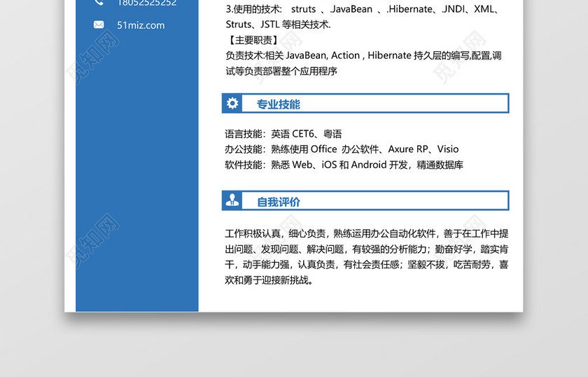588x377 pixels.
Task: Click the phone icon beside 18052525252
Action: (x=99, y=2)
